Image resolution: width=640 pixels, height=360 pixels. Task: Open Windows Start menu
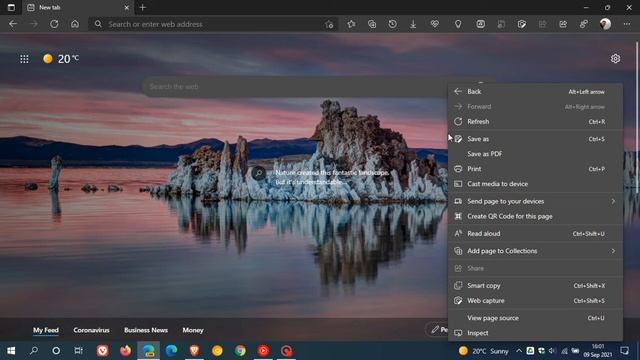click(11, 351)
